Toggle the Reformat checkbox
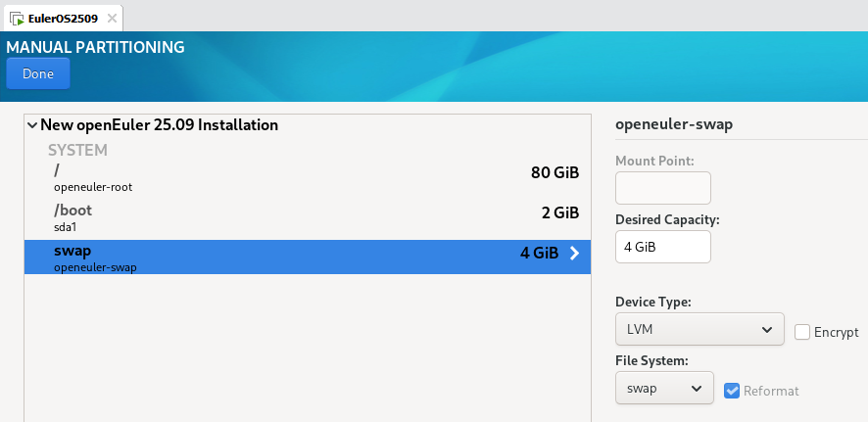Viewport: 868px width, 422px height. pyautogui.click(x=732, y=391)
